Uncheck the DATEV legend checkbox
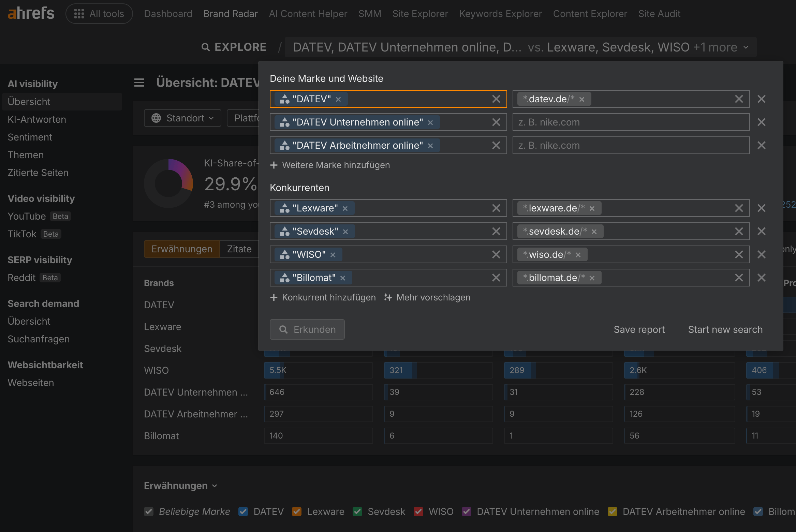 (x=243, y=512)
